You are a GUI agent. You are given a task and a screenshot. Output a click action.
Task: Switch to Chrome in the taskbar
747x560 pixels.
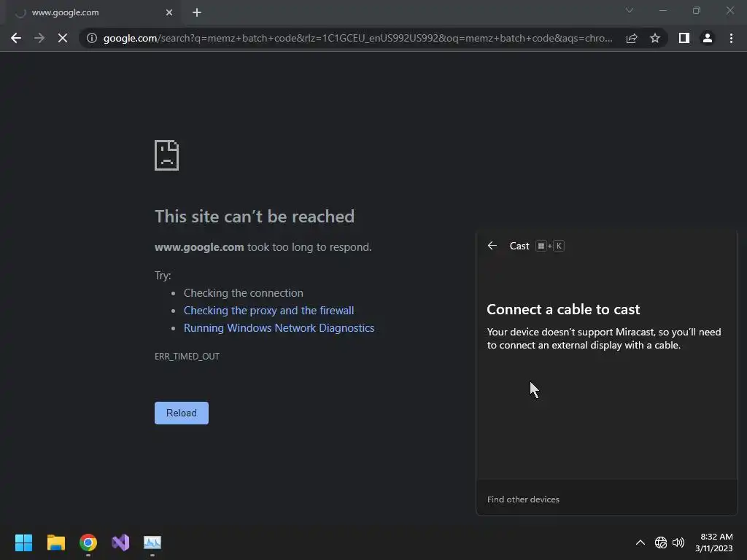click(88, 542)
